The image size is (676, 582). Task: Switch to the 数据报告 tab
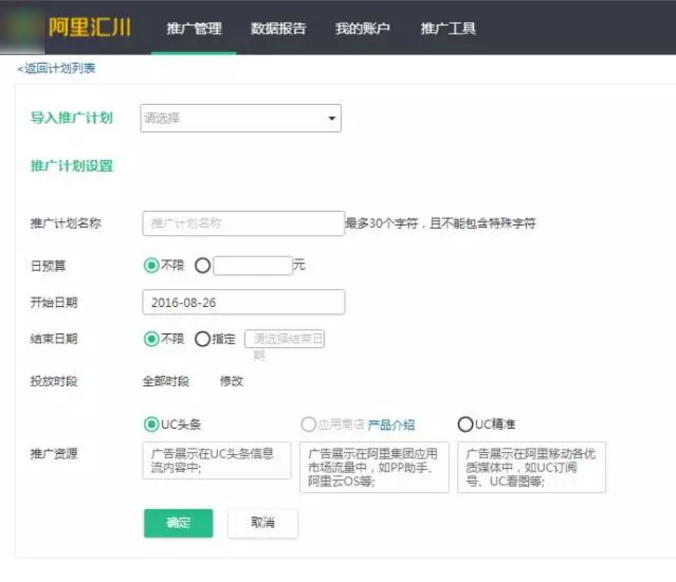tap(279, 28)
